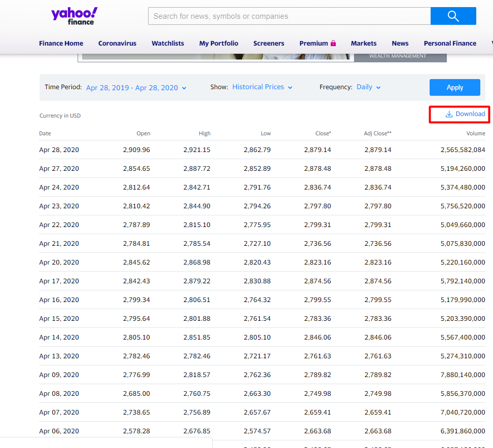Click the Date column header
Viewport: 493px width, 448px height.
[x=45, y=133]
